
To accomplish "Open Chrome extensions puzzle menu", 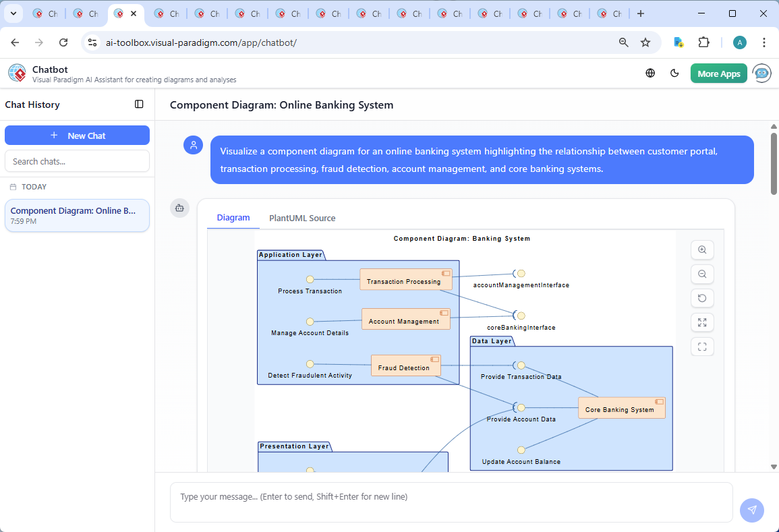I will [x=704, y=42].
